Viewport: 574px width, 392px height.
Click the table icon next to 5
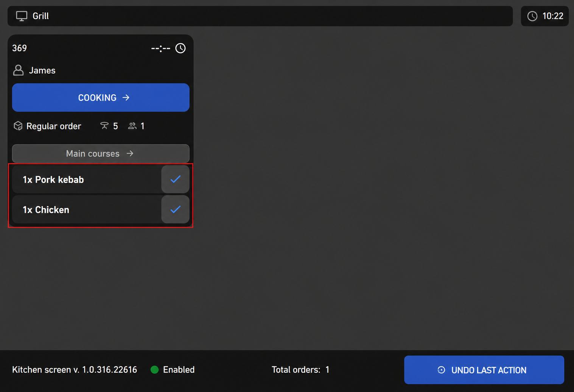(104, 126)
